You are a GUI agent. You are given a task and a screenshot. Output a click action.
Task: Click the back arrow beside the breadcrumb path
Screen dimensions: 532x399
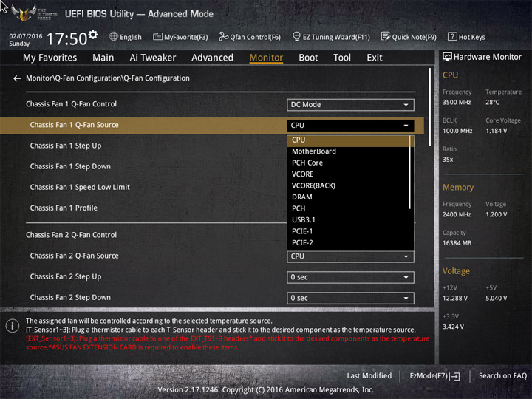click(x=17, y=78)
